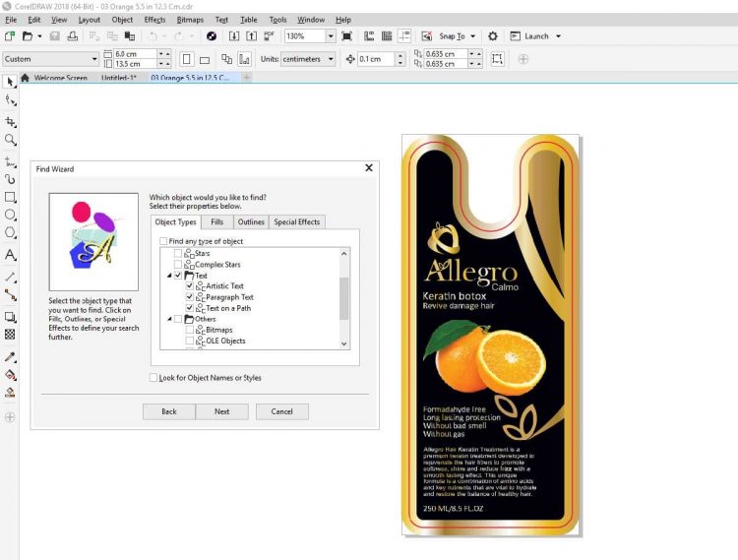Screen dimensions: 738x560
Task: Select the Shape edit tool
Action: [10, 100]
